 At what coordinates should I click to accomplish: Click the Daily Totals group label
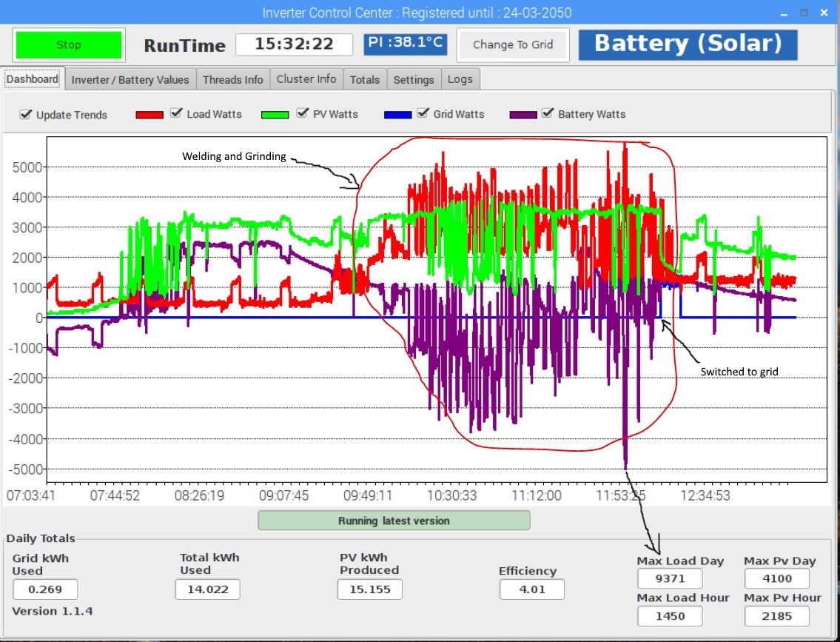(x=41, y=538)
